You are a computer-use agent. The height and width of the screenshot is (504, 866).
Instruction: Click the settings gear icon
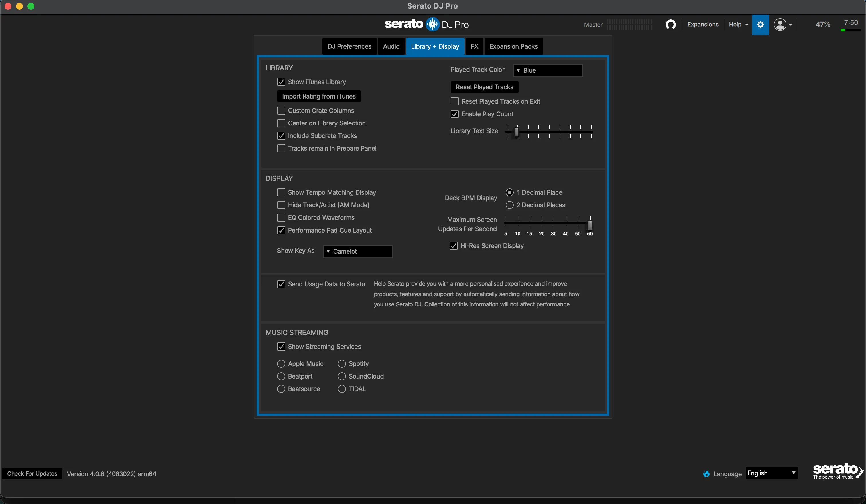[760, 24]
